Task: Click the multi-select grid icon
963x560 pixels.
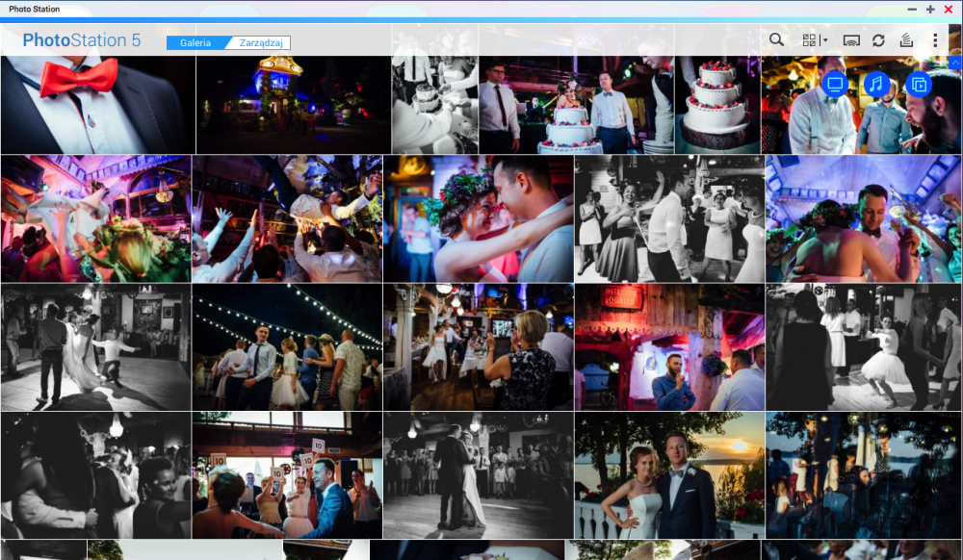Action: (810, 40)
